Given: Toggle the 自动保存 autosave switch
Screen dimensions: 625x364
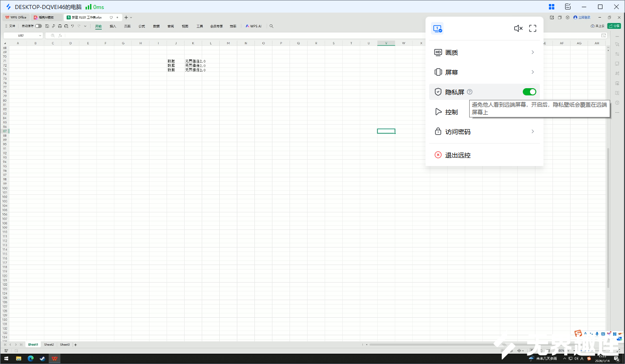Looking at the screenshot, I should click(38, 26).
